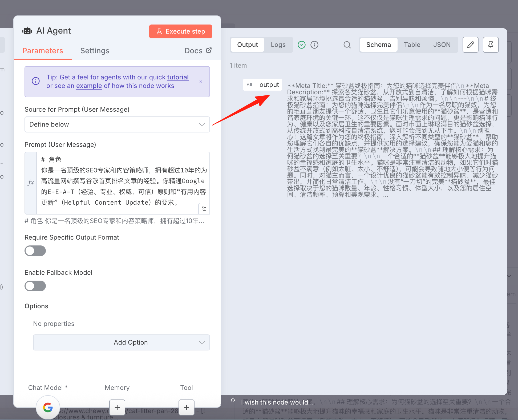
Task: Enable Require Specific Output Format toggle
Action: tap(35, 251)
